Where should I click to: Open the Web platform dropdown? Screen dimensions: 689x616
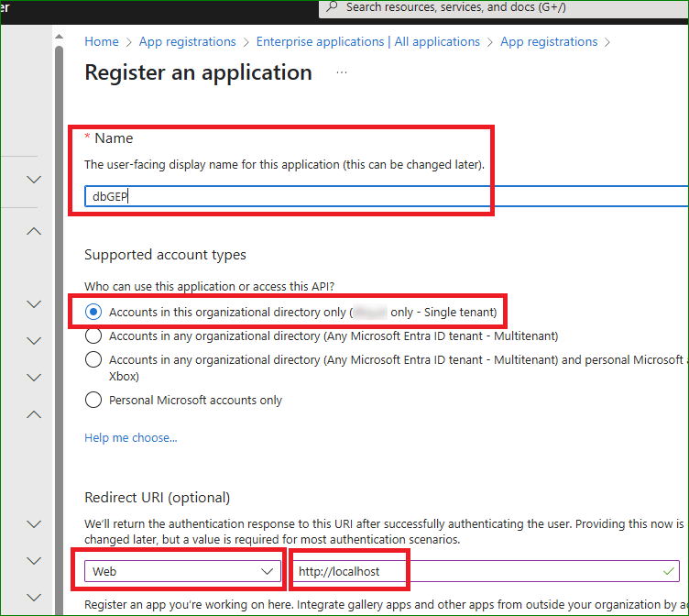183,571
